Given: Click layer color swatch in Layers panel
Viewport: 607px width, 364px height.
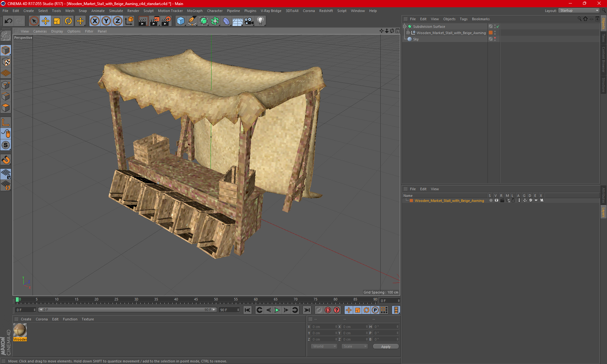Looking at the screenshot, I should [411, 201].
